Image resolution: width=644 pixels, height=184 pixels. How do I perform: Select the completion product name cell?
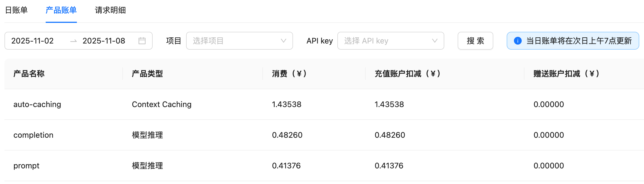pos(33,135)
